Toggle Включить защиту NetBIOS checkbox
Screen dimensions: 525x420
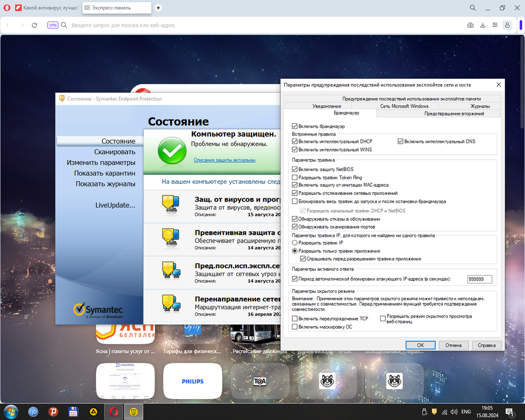pos(295,170)
